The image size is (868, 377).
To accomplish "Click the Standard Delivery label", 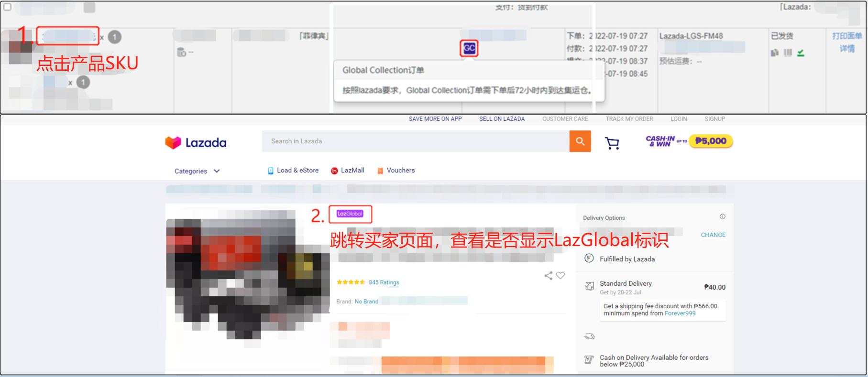I will 626,283.
